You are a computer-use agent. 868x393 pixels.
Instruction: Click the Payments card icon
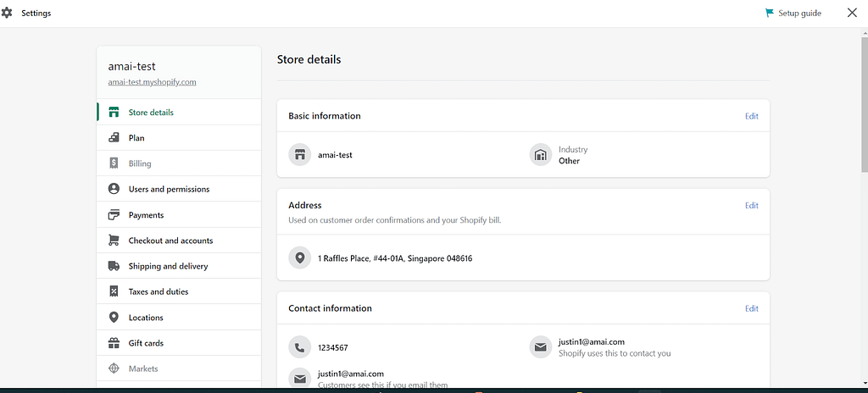114,215
